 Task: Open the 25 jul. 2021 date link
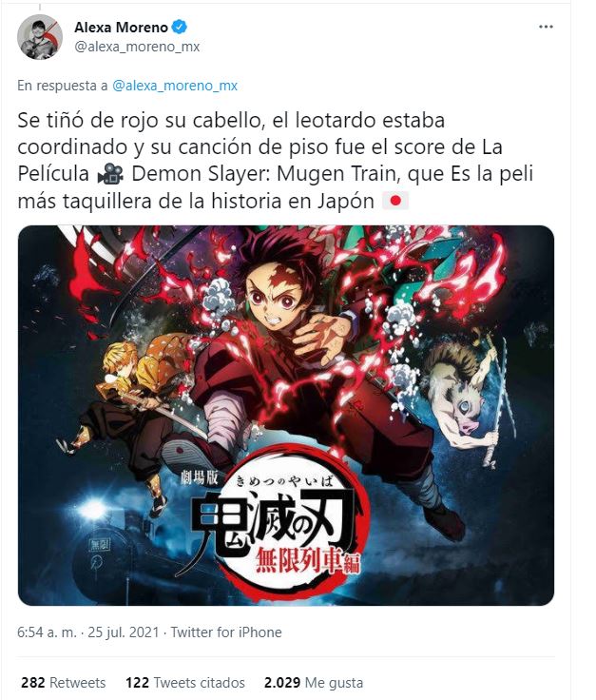tap(124, 632)
